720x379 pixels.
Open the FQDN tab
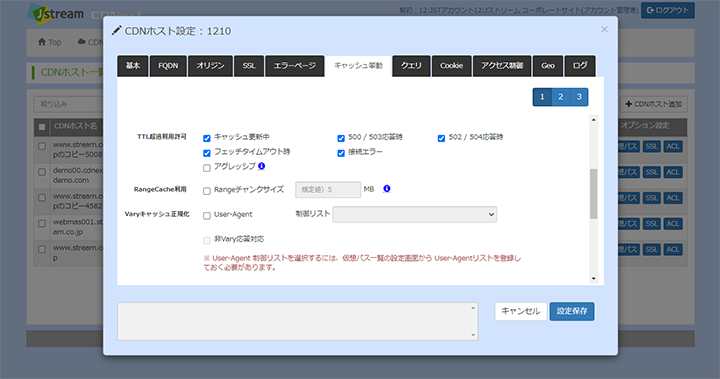point(168,66)
